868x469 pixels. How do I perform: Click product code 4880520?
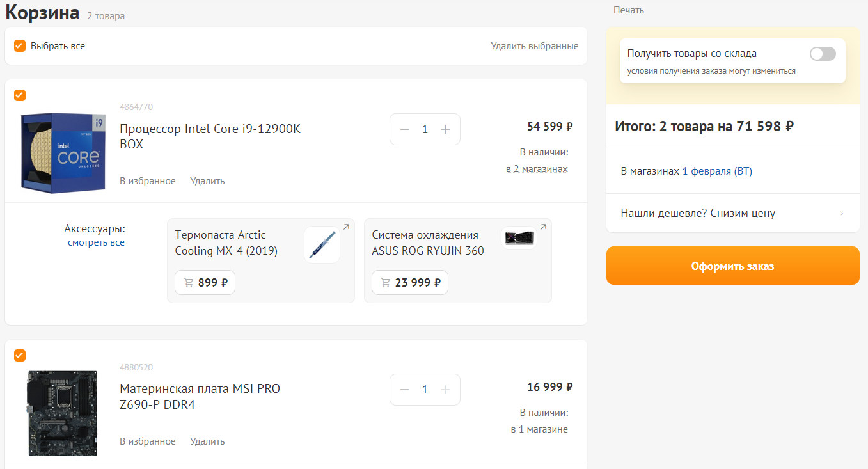(x=136, y=367)
